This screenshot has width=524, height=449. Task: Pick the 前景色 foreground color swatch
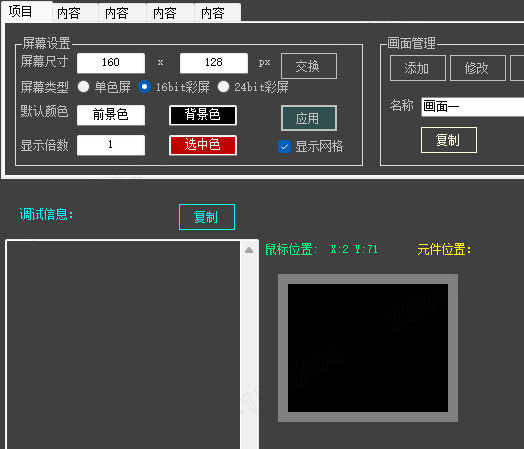(x=111, y=115)
